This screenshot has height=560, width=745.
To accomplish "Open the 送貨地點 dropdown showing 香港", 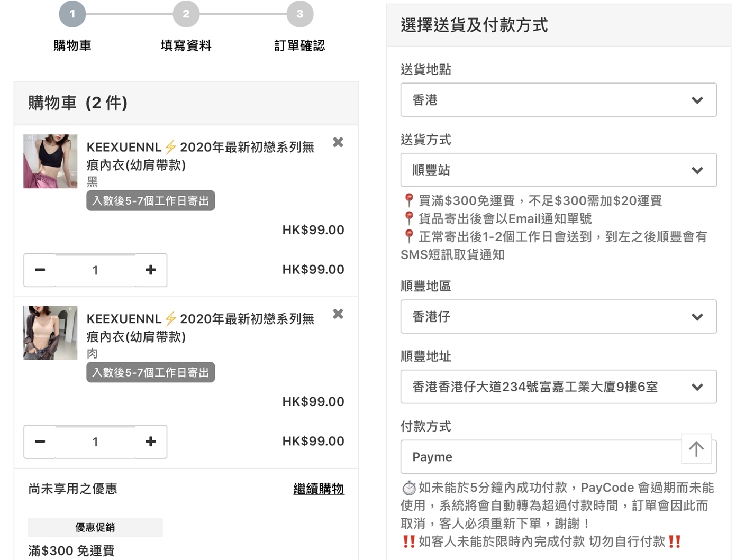I will pos(558,100).
